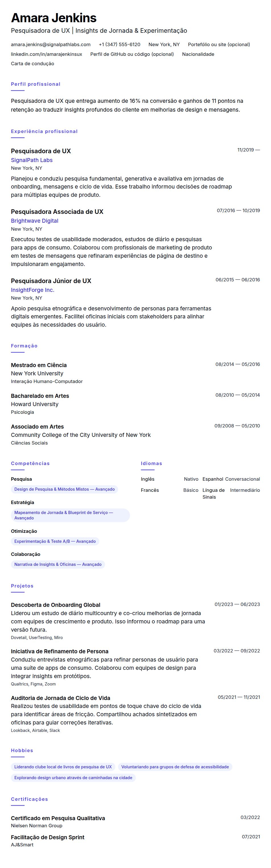This screenshot has width=271, height=868.
Task: Select the Facilitação de Design Sprint entry
Action: click(x=47, y=837)
